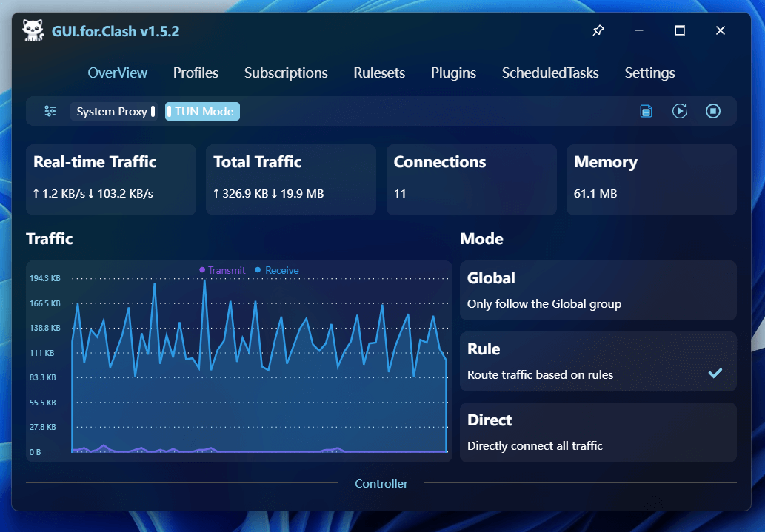Toggle the Transmit legend series
The height and width of the screenshot is (532, 765).
pyautogui.click(x=222, y=270)
